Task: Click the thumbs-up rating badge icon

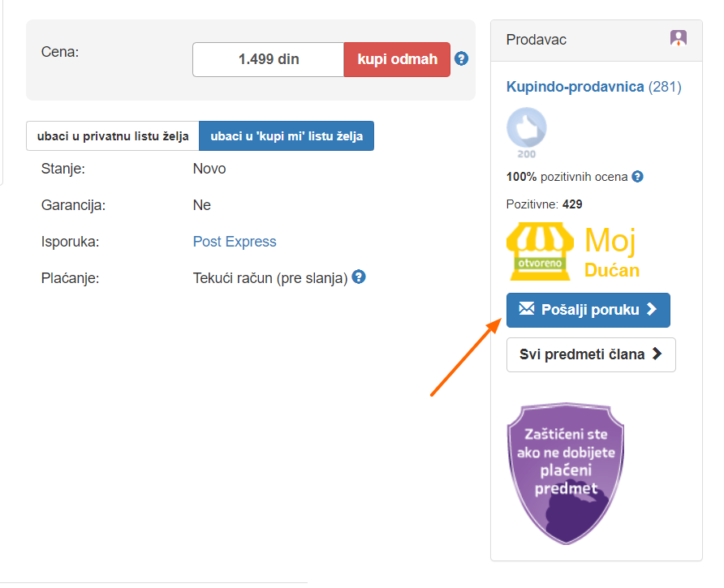Action: (527, 128)
